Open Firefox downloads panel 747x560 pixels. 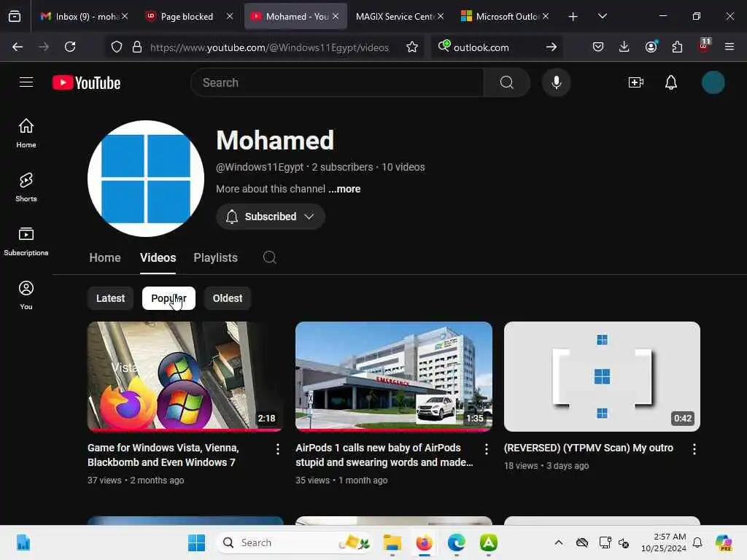(624, 47)
